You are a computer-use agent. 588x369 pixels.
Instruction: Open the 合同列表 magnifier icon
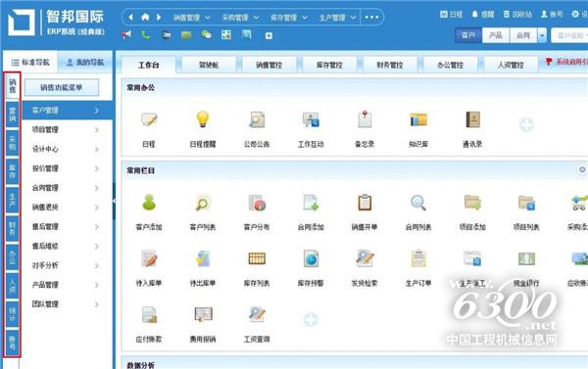coord(418,203)
